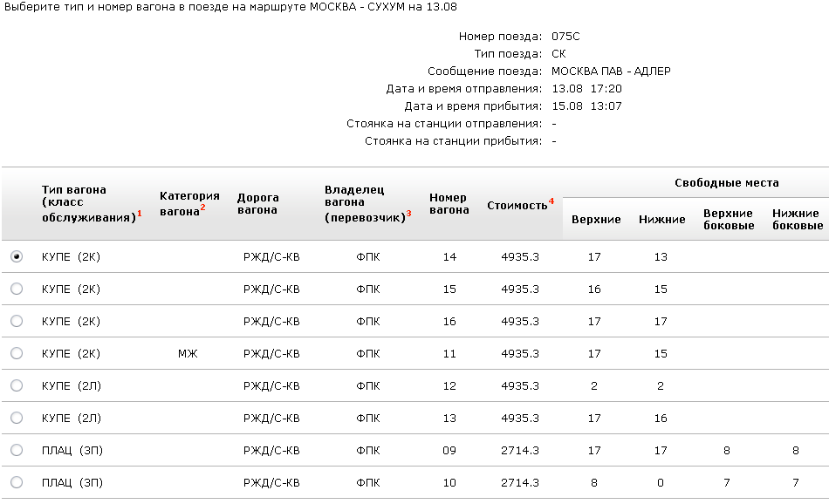The height and width of the screenshot is (504, 829).
Task: Click the Номер вагона column header
Action: click(x=448, y=203)
